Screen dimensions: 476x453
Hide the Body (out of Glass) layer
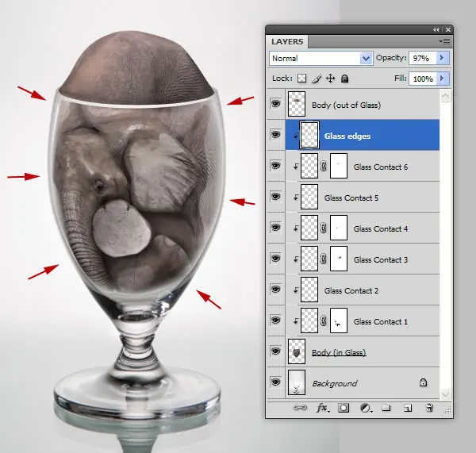tap(275, 104)
